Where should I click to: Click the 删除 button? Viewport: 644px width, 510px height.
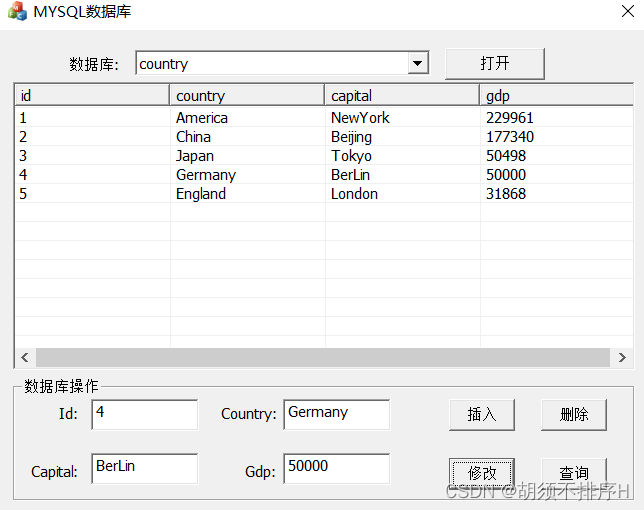point(574,414)
